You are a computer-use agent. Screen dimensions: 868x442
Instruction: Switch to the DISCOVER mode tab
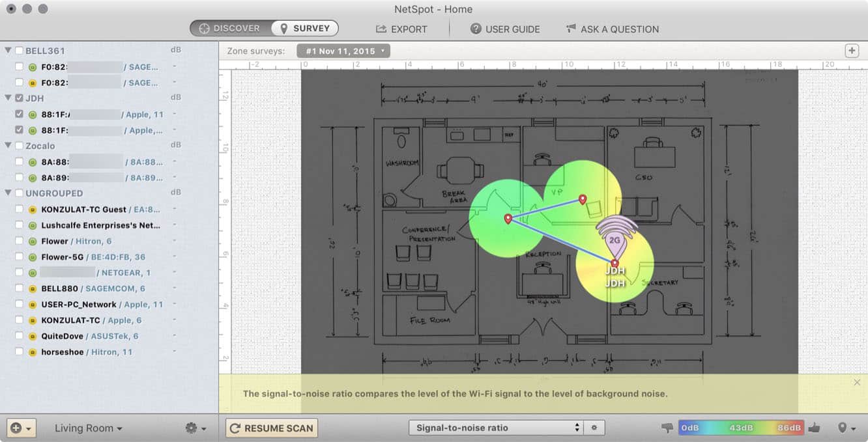click(229, 29)
